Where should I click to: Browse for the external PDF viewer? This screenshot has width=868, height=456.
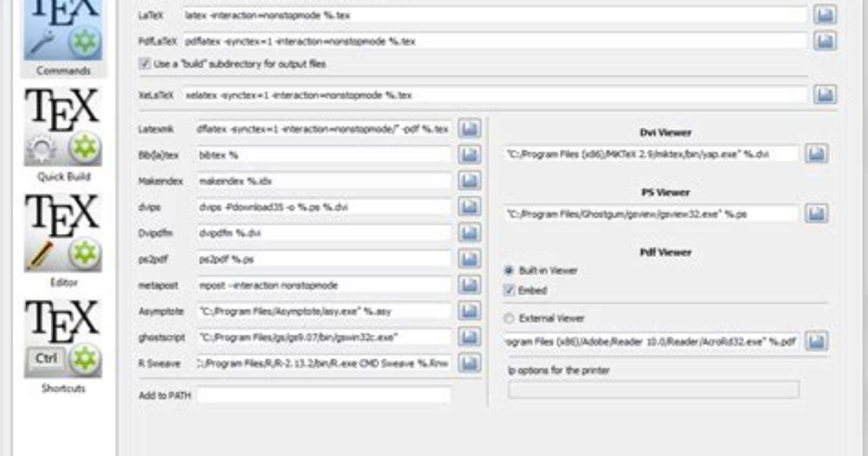(x=816, y=341)
